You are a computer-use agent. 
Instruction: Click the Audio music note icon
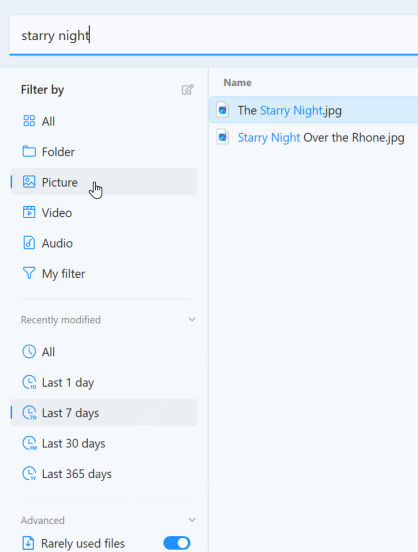(x=29, y=243)
